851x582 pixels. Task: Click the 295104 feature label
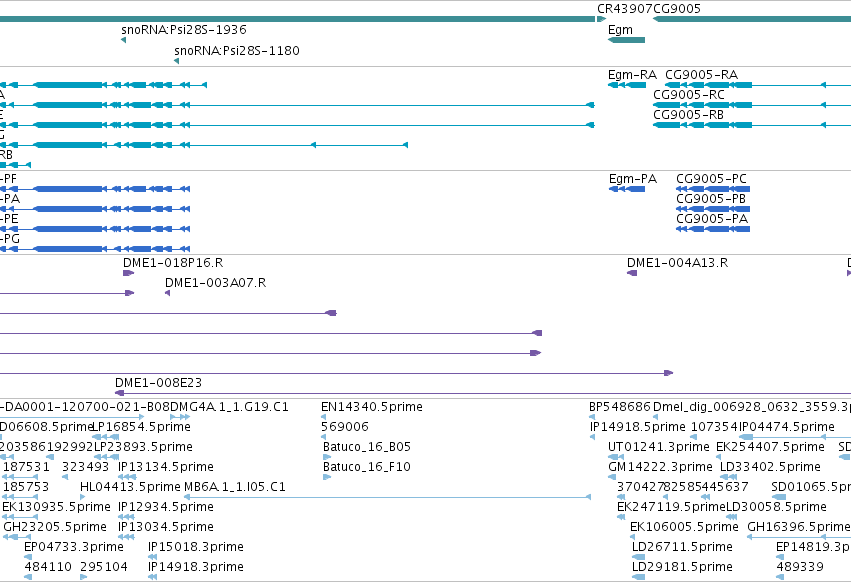coord(104,567)
